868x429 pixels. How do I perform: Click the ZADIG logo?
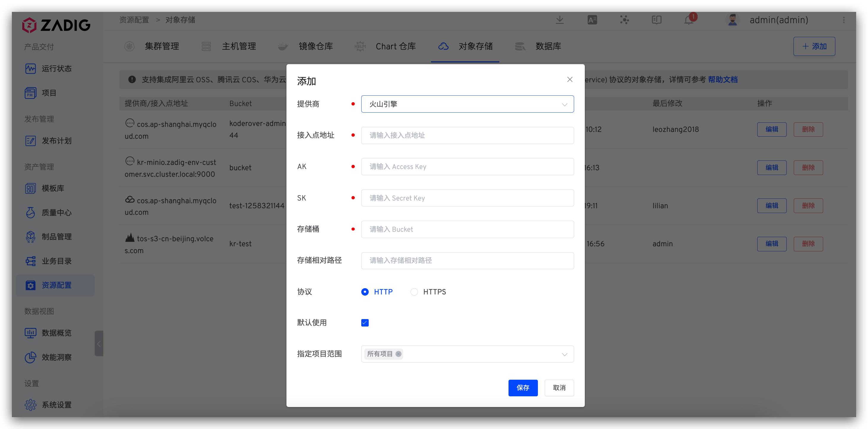(x=56, y=25)
